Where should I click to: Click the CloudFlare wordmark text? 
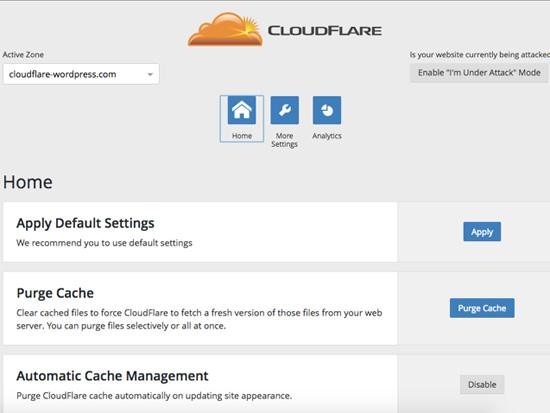[325, 31]
